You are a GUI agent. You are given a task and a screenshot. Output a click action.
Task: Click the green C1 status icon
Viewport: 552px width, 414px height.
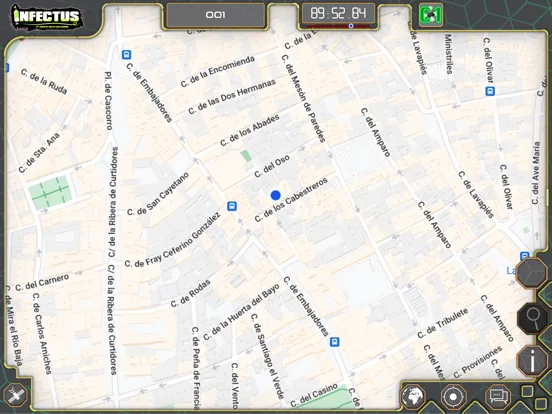[x=431, y=15]
